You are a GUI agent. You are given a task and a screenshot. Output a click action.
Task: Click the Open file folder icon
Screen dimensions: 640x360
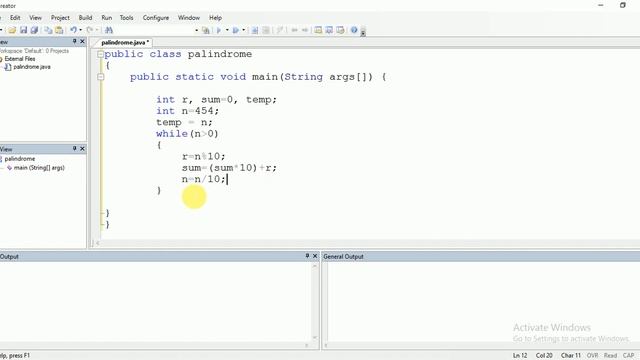pyautogui.click(x=12, y=30)
